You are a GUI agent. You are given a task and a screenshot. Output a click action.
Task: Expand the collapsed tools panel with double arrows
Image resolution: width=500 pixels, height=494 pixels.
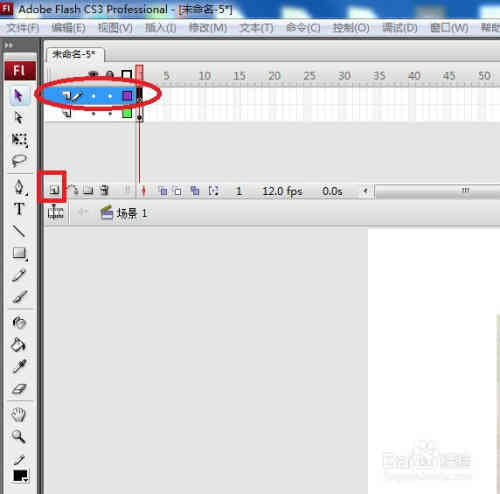(9, 45)
